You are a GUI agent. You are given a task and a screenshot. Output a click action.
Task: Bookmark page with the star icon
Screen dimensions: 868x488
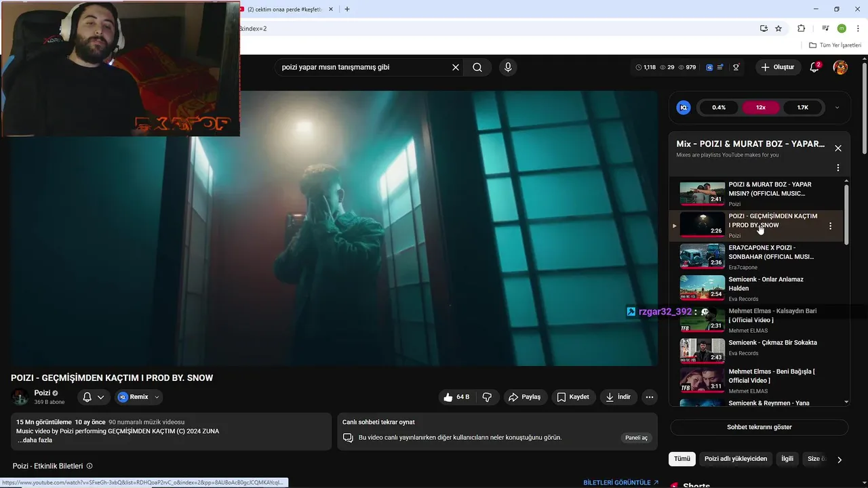(x=778, y=28)
